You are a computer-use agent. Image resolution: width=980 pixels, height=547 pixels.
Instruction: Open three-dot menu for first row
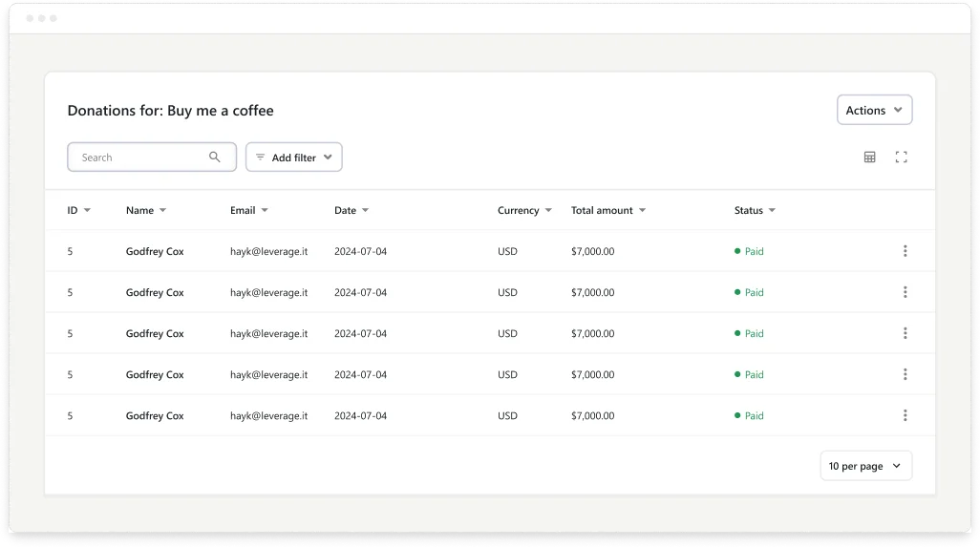pyautogui.click(x=905, y=251)
